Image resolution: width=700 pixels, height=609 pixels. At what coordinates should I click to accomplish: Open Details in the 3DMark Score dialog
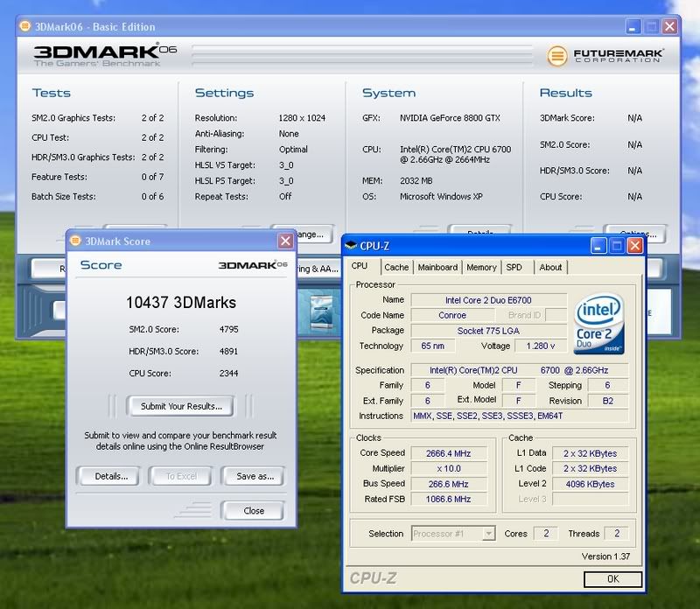click(x=109, y=476)
